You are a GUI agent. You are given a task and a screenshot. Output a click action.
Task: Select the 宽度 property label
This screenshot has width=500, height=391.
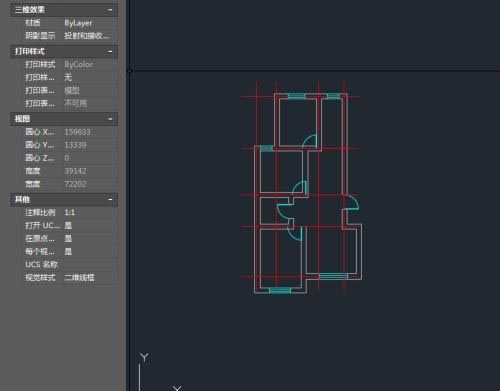click(x=33, y=184)
